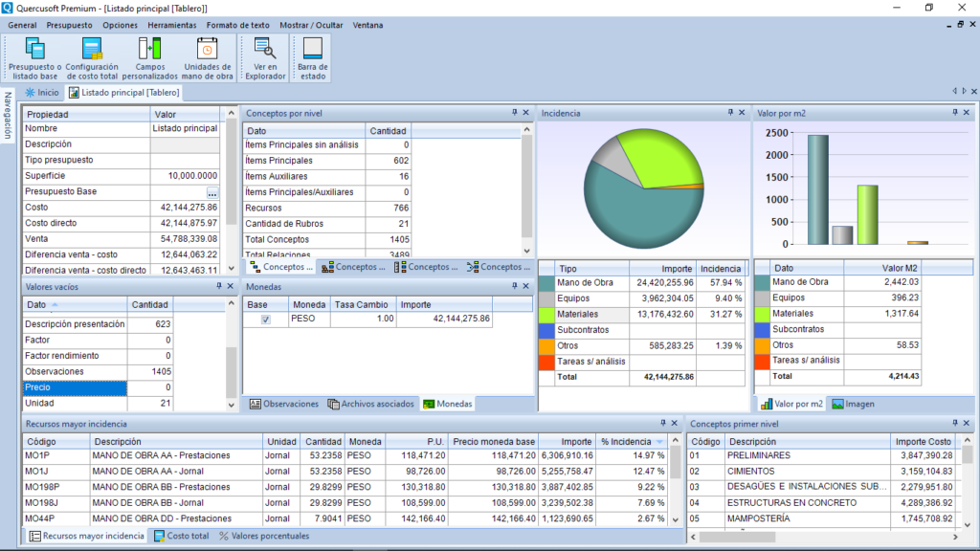Open Campos personalizados tool
The image size is (980, 551).
[150, 58]
